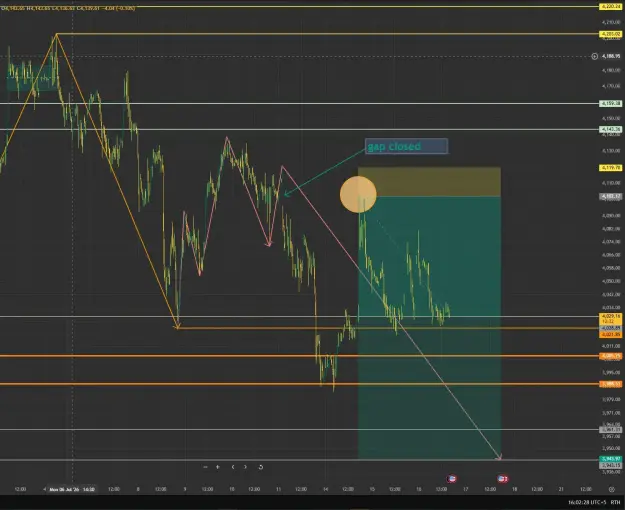The height and width of the screenshot is (510, 625).
Task: Open first US flag economic event marker
Action: tap(451, 478)
